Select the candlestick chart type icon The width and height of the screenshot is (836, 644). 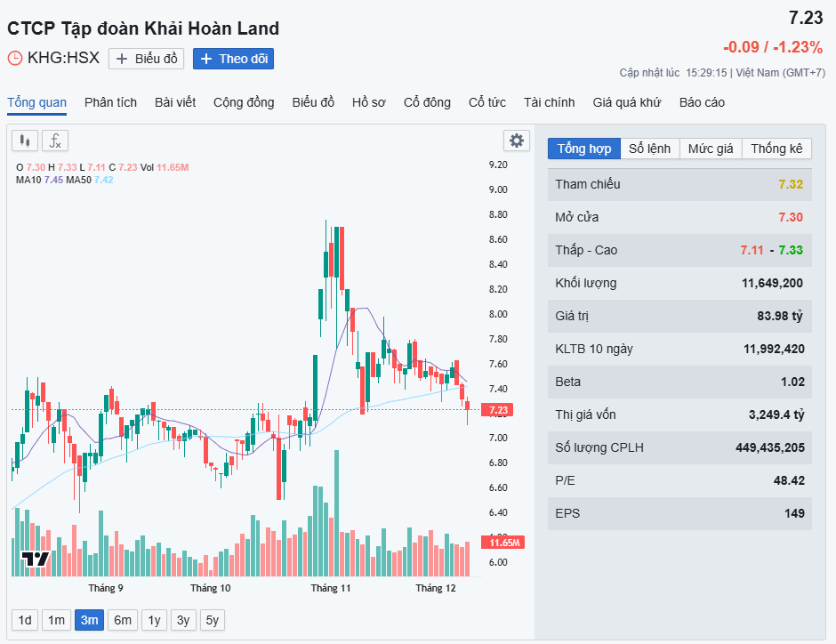click(x=24, y=141)
